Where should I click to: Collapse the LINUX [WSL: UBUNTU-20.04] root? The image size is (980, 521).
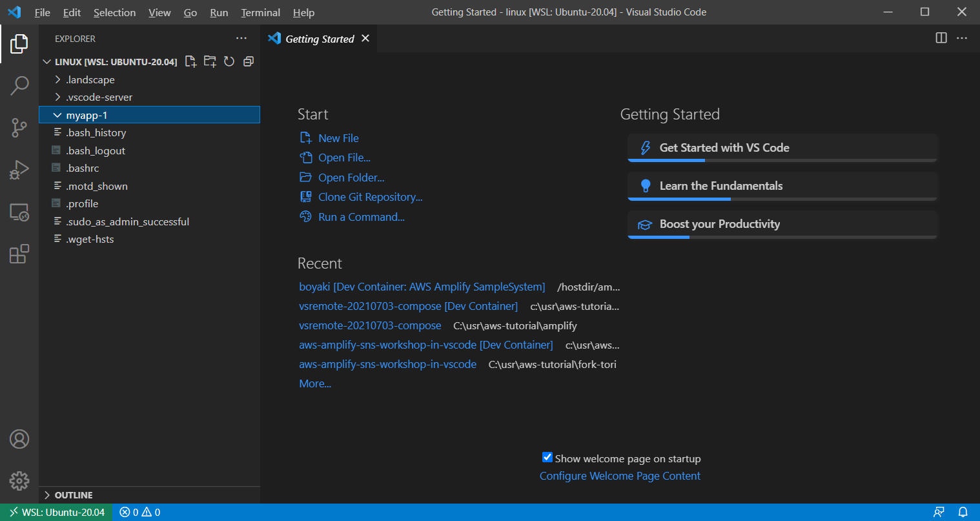[46, 61]
